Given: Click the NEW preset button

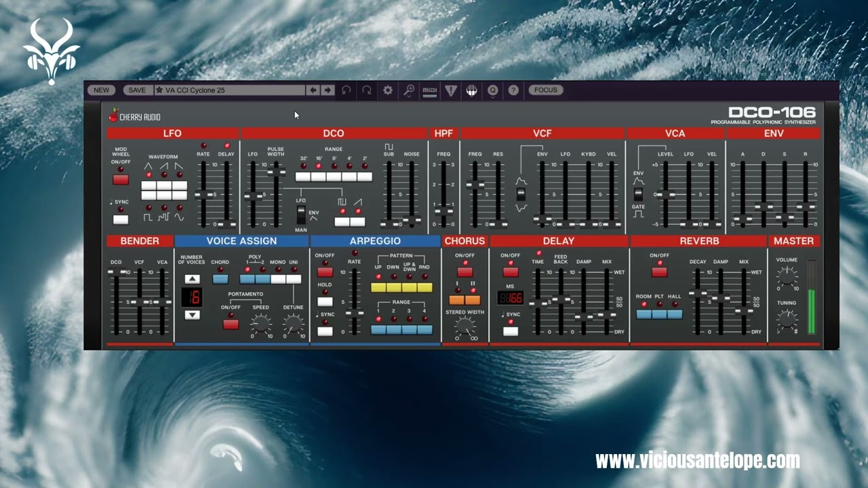Looking at the screenshot, I should pyautogui.click(x=101, y=90).
